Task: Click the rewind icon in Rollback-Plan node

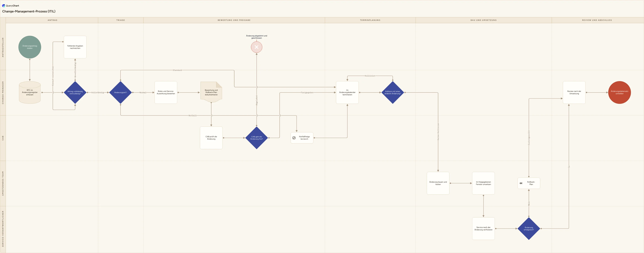Action: [x=521, y=183]
